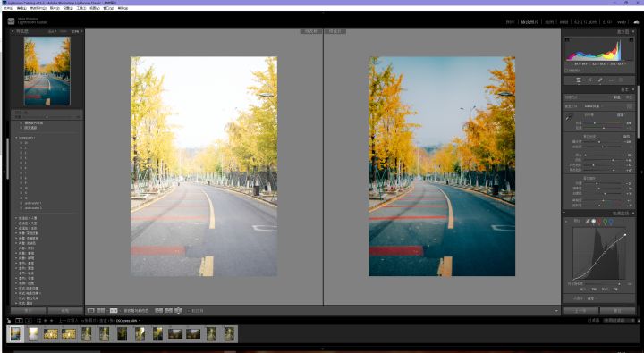The image size is (644, 353).
Task: Select the blue channel curve icon
Action: point(611,222)
